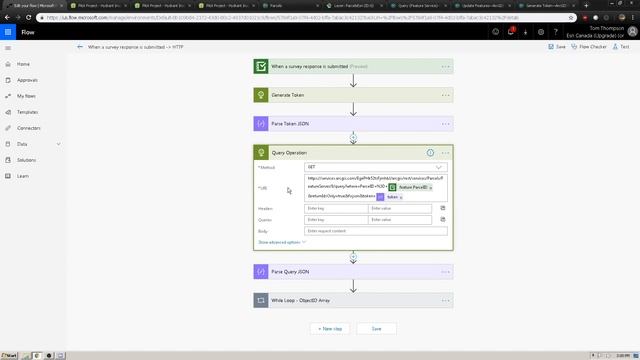This screenshot has width=640, height=360.
Task: Remove the token dynamic content chip
Action: point(401,198)
